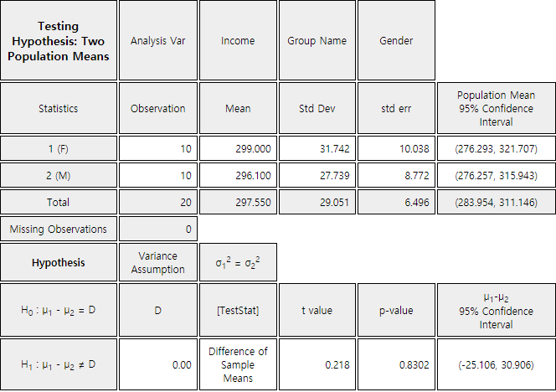This screenshot has width=556, height=392.
Task: Select the 2 (M) row label
Action: (59, 176)
